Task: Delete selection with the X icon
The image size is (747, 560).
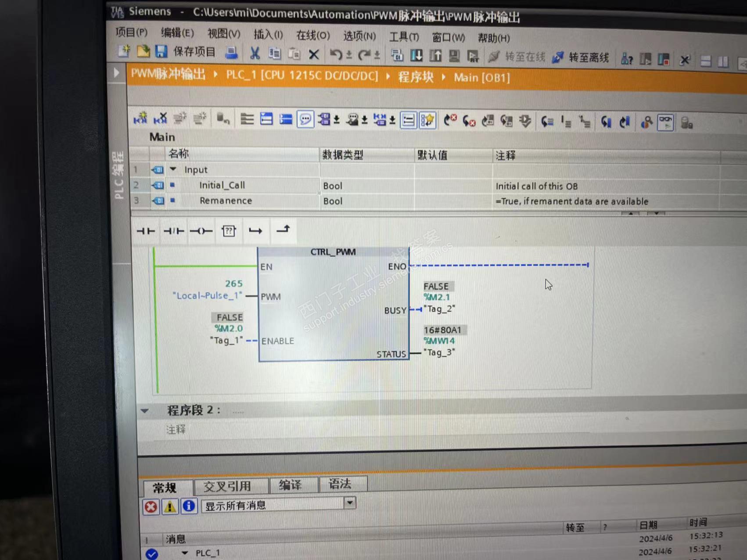Action: click(x=314, y=54)
